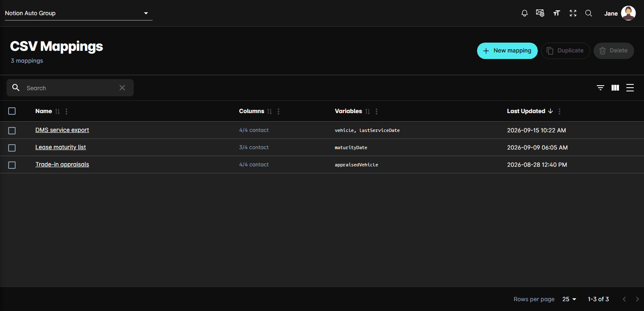
Task: Open Jane's profile avatar
Action: point(628,13)
